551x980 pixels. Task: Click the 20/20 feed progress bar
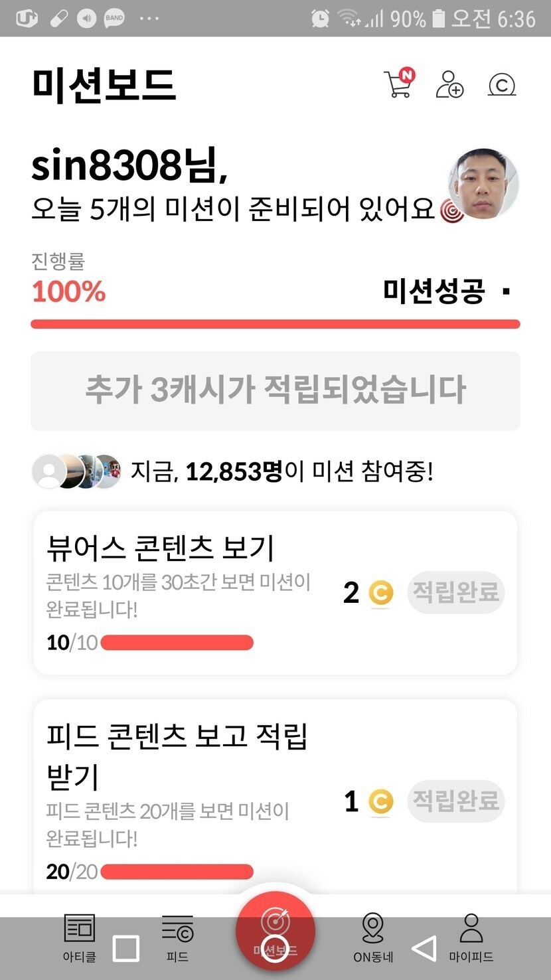[177, 871]
